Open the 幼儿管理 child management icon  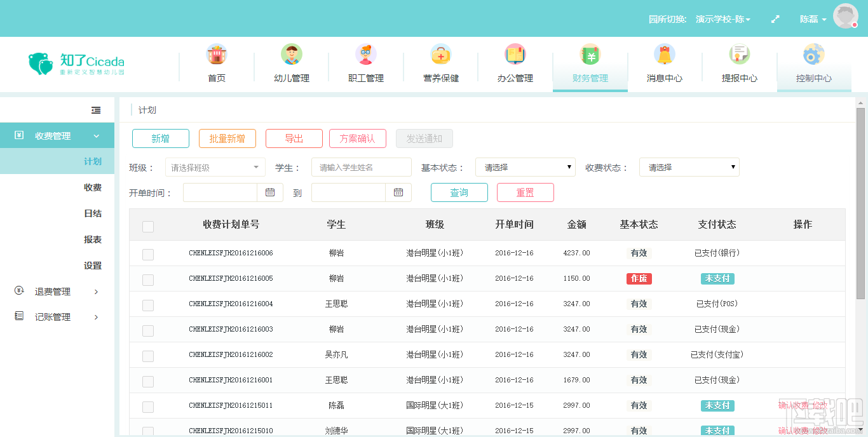click(x=292, y=55)
